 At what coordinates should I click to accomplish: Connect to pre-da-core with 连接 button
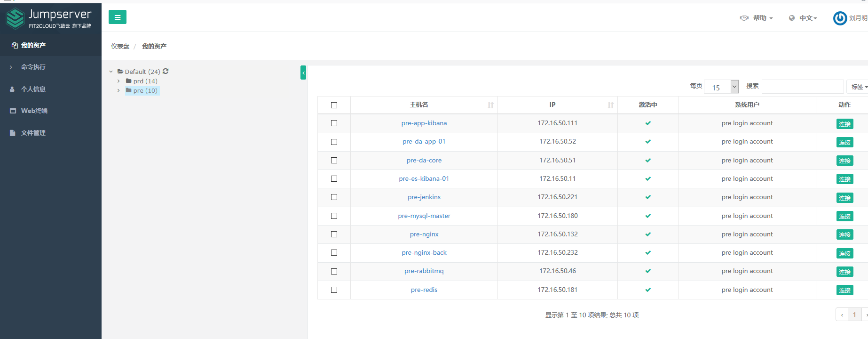point(845,161)
